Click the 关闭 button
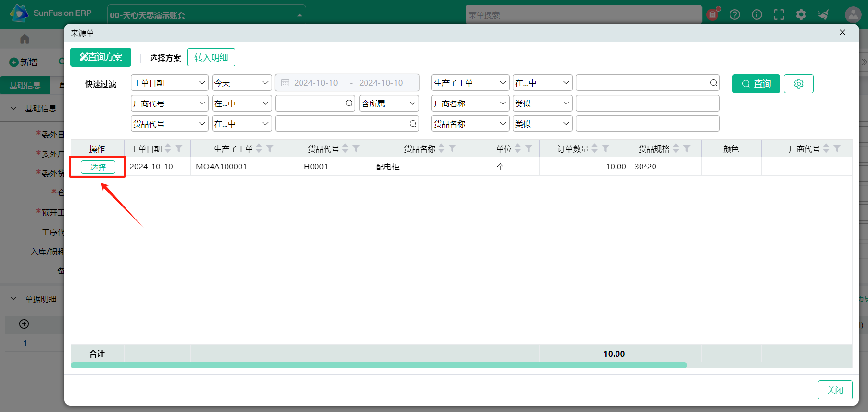The image size is (868, 412). (835, 390)
